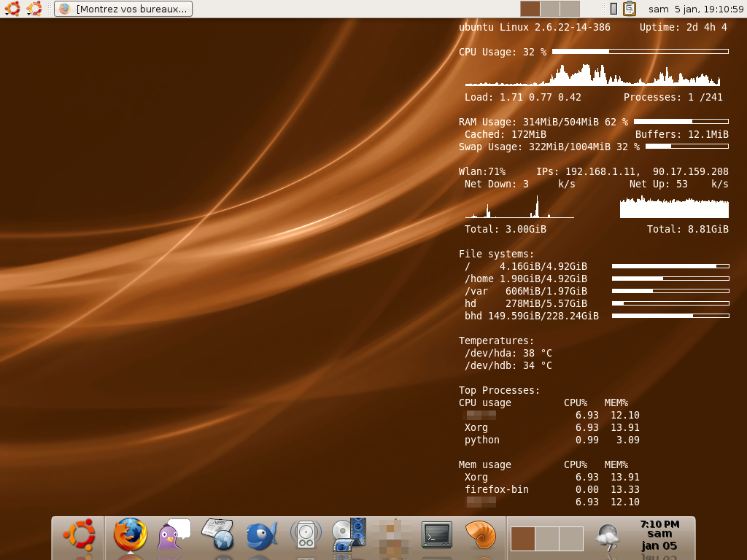
Task: Launch the terminal from the dock
Action: [x=436, y=535]
